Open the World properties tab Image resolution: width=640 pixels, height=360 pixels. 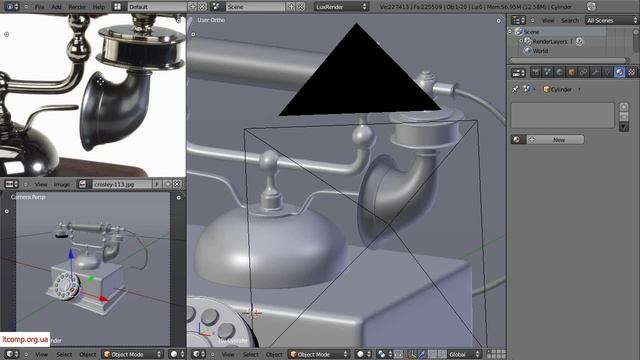(x=560, y=72)
